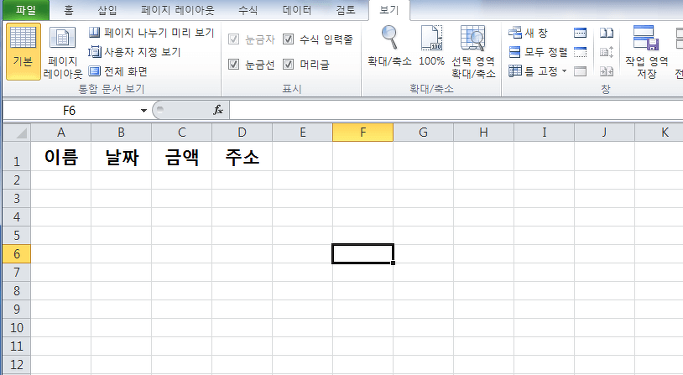Screen dimensions: 683x375
Task: Click the Name Box showing F6
Action: pos(70,111)
